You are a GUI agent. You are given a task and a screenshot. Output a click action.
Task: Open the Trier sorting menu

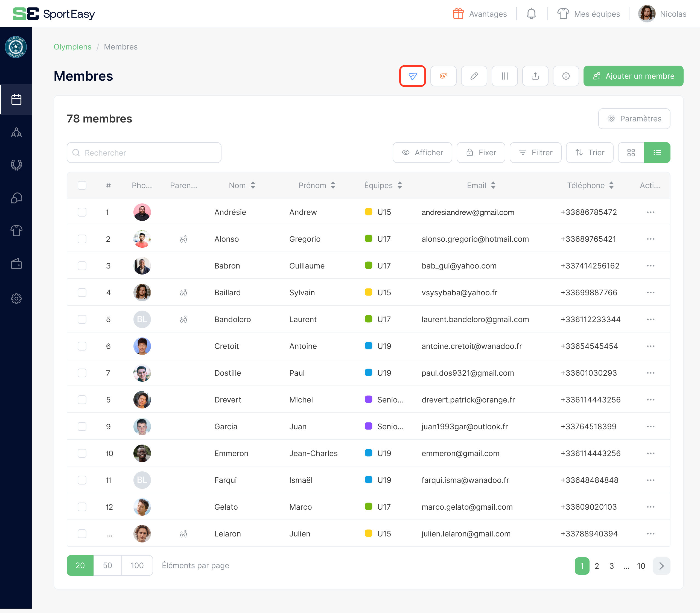(590, 153)
